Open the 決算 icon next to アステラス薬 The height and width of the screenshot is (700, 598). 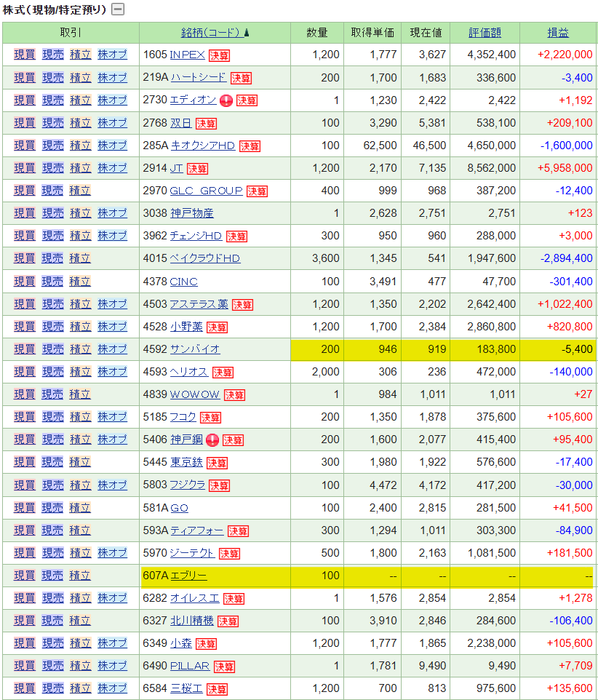243,305
